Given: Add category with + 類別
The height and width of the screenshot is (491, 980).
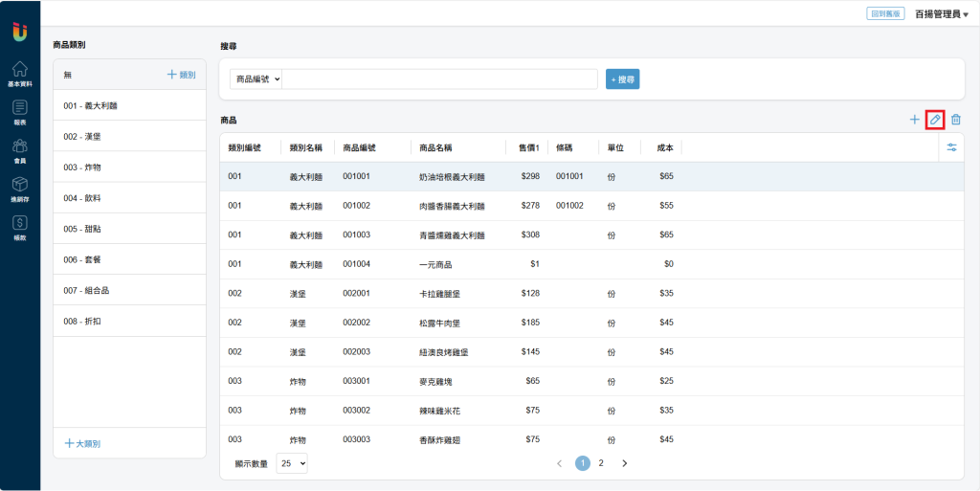Looking at the screenshot, I should (x=181, y=75).
